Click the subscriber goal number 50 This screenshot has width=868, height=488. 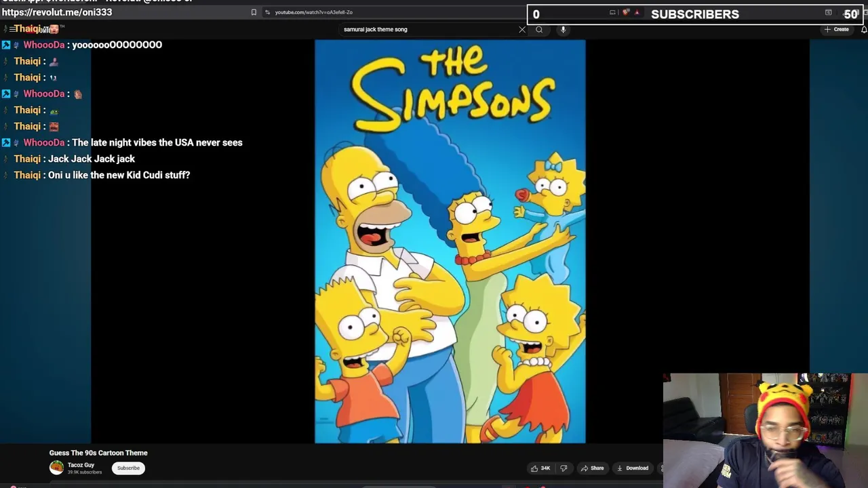tap(850, 14)
